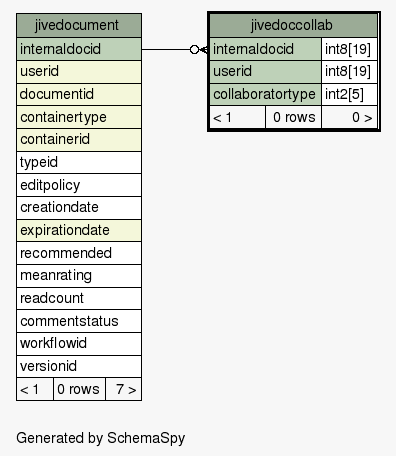
Task: Select the typeid column row
Action: point(79,162)
